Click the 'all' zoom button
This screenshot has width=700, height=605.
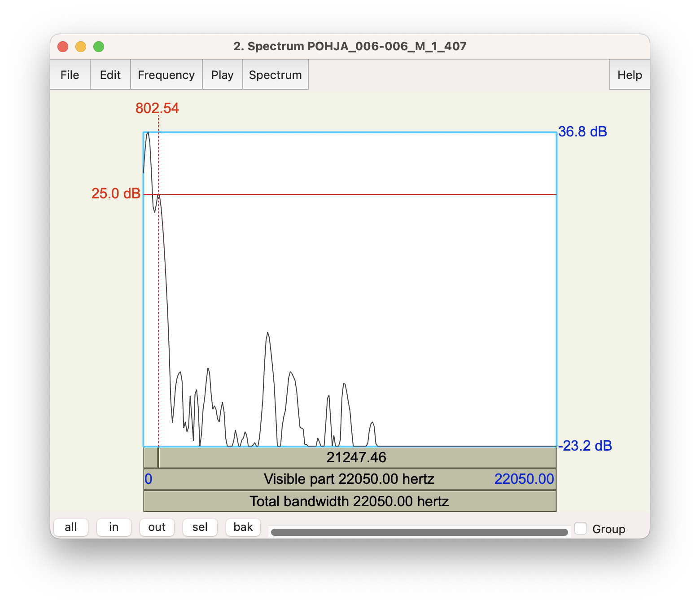(71, 527)
